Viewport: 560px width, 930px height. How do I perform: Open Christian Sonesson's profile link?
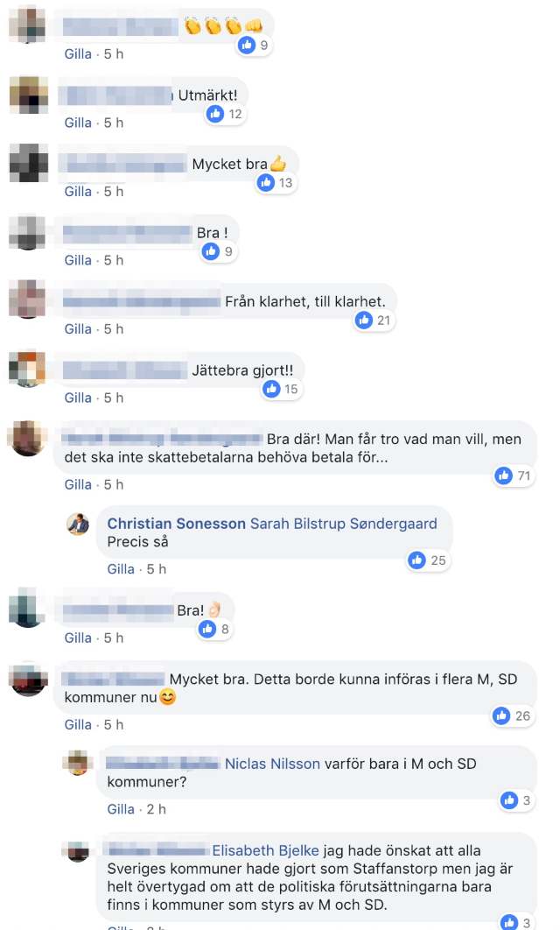tap(176, 524)
